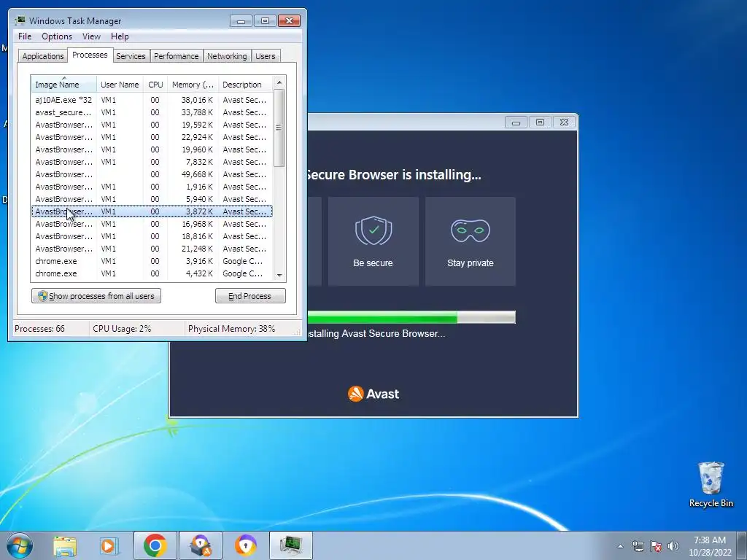Open the Help menu in Task Manager
Image resolution: width=747 pixels, height=560 pixels.
coord(120,36)
